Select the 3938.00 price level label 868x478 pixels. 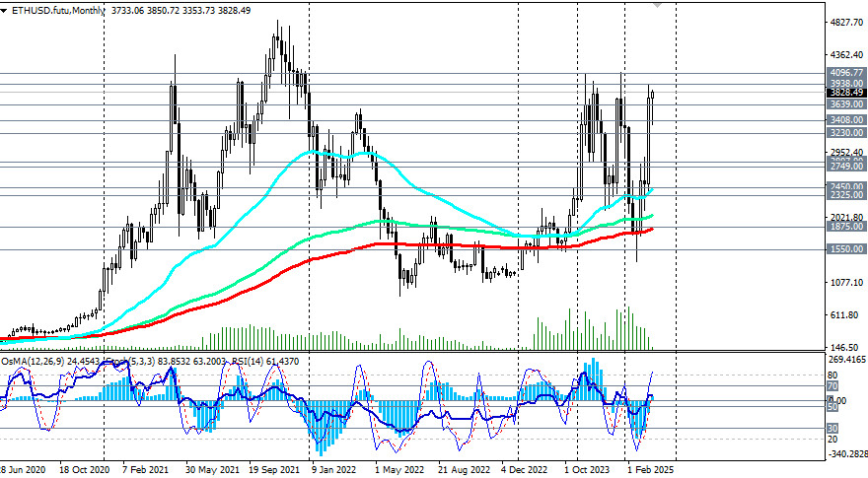[x=846, y=83]
